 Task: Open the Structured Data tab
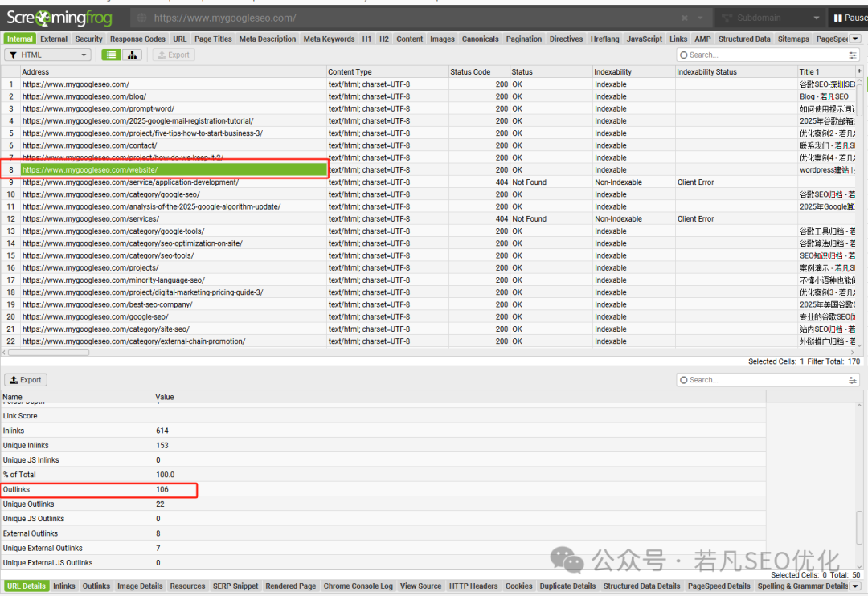(744, 39)
